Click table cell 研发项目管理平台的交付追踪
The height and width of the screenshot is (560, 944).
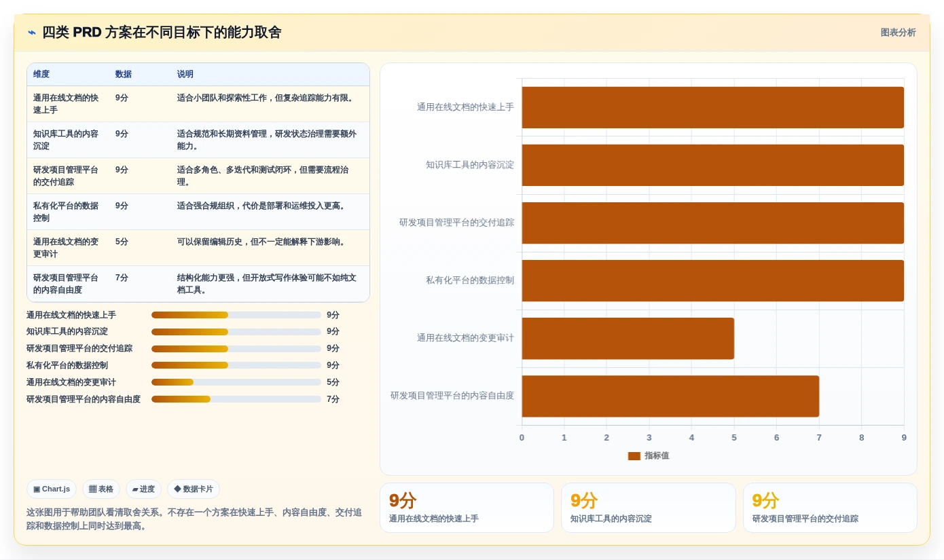(67, 176)
